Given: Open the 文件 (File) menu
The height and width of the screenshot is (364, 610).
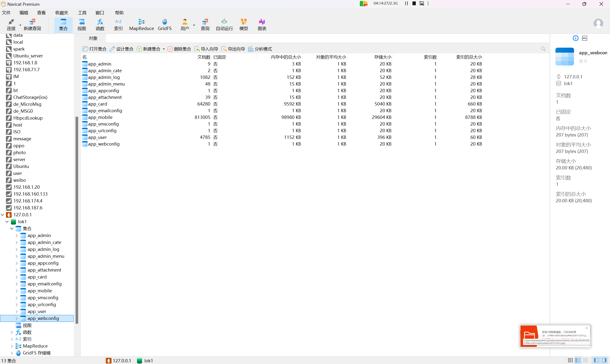Looking at the screenshot, I should pos(6,13).
